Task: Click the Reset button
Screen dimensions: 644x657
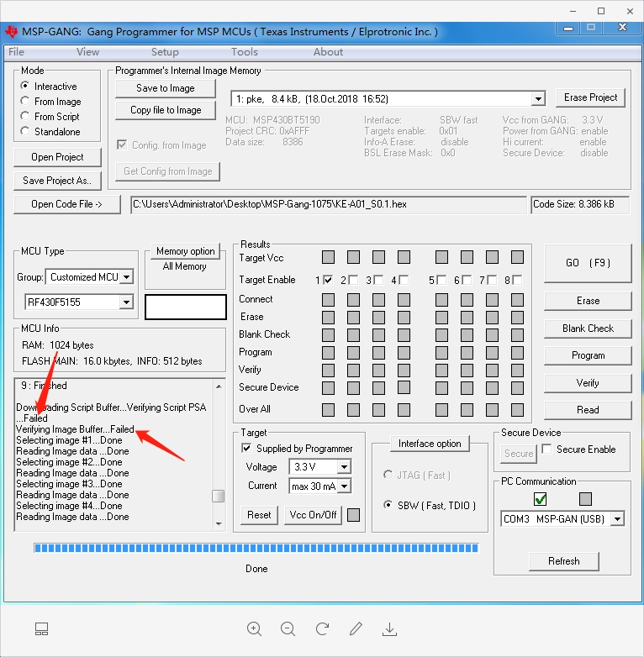Action: [x=259, y=515]
